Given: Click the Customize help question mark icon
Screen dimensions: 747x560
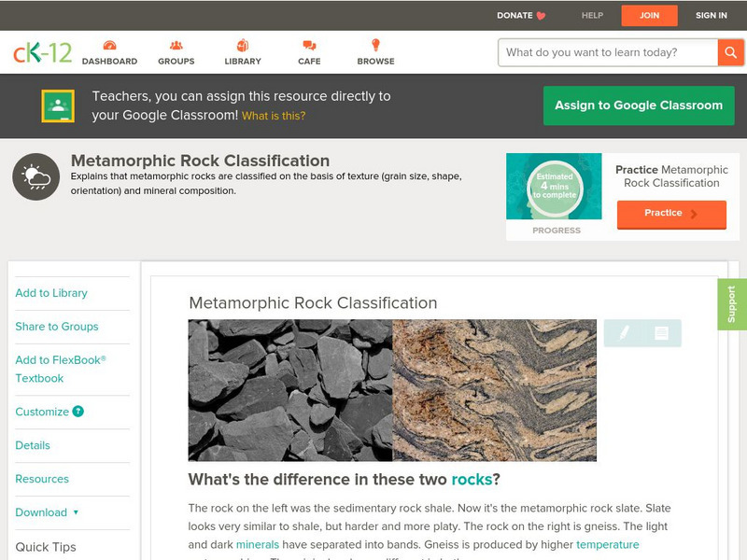Looking at the screenshot, I should click(x=78, y=412).
